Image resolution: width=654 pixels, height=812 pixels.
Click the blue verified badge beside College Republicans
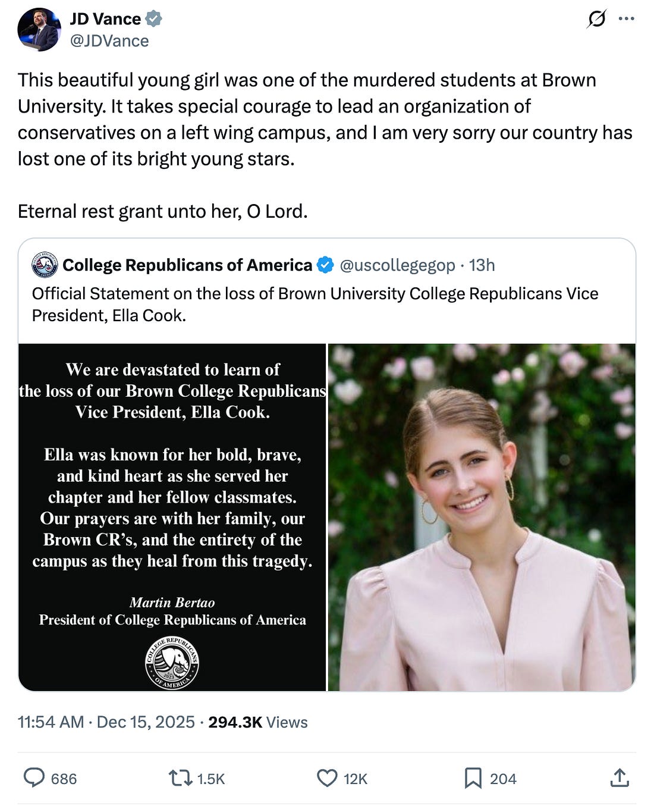[325, 265]
